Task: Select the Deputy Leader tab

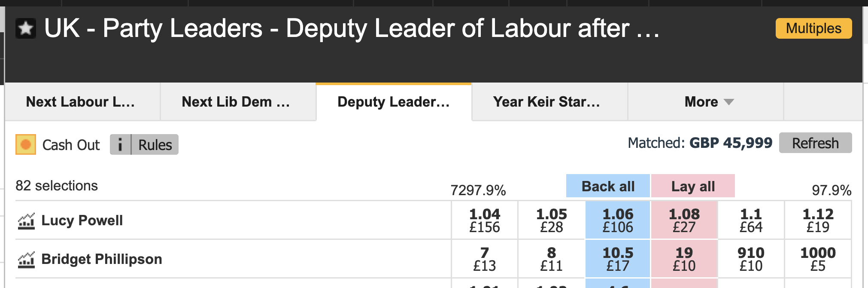Action: tap(393, 102)
